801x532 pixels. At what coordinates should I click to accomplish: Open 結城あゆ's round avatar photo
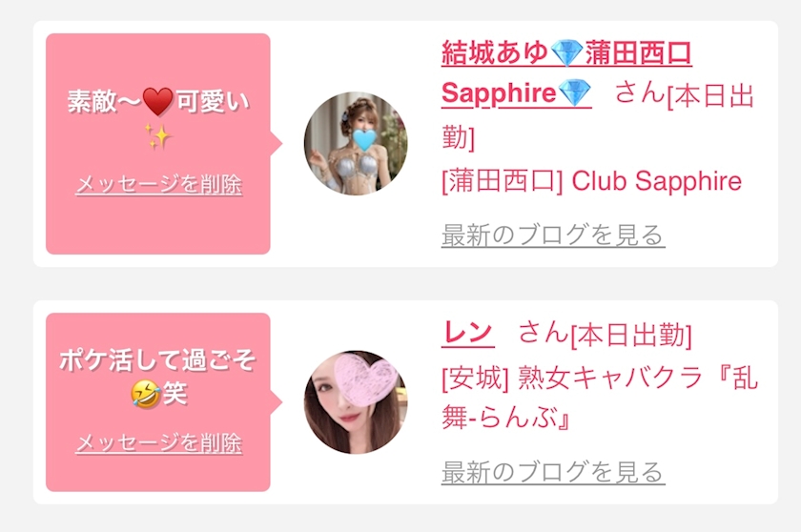click(356, 143)
